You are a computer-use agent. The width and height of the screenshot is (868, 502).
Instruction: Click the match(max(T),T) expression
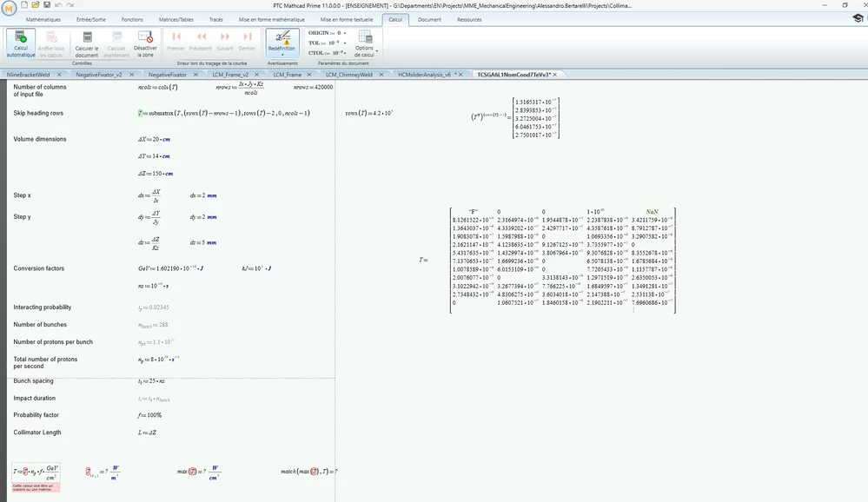309,472
